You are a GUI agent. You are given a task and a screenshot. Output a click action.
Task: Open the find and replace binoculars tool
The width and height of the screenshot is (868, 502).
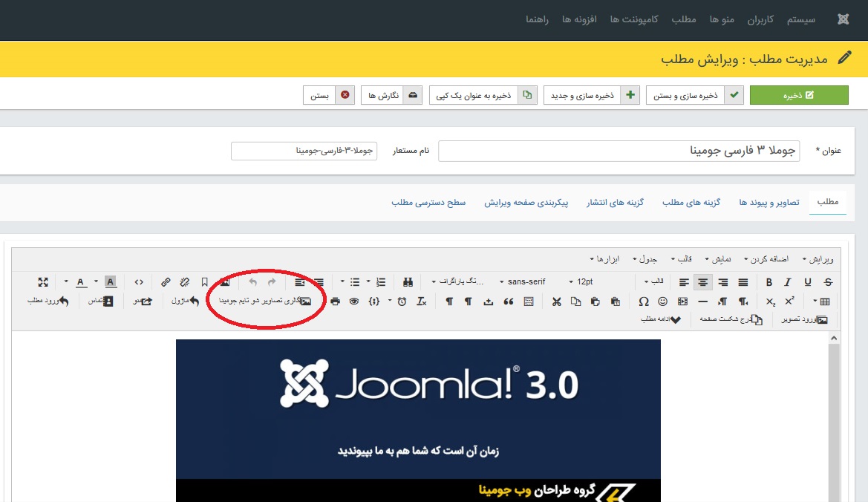(408, 282)
